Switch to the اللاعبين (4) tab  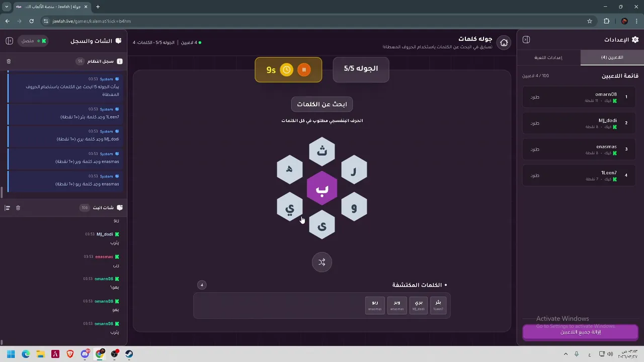coord(612,57)
